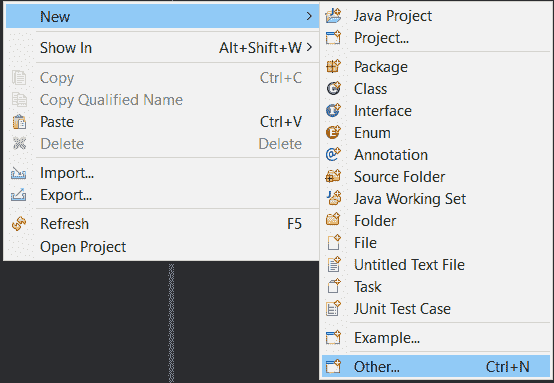
Task: Select Java Working Set entry
Action: 436,198
